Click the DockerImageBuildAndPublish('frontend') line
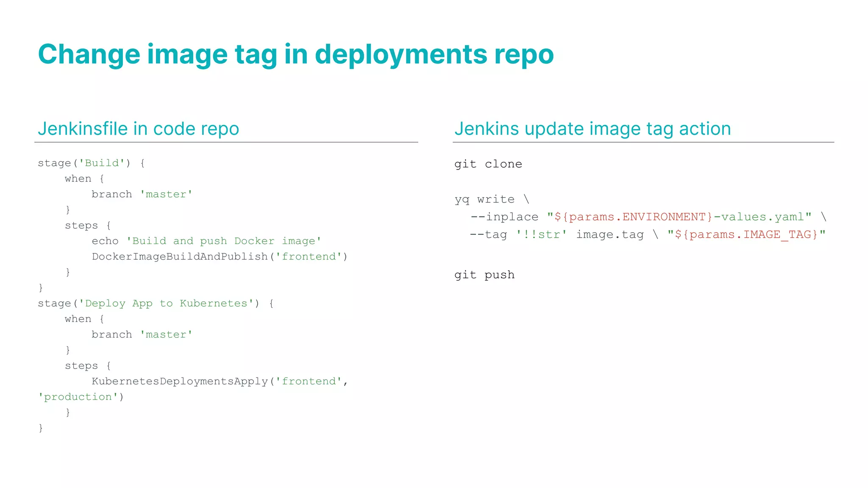Screen dimensions: 868x488 pyautogui.click(x=220, y=257)
